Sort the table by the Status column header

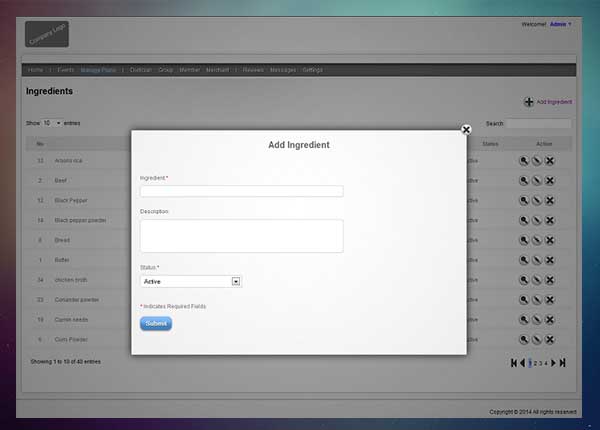(x=490, y=144)
